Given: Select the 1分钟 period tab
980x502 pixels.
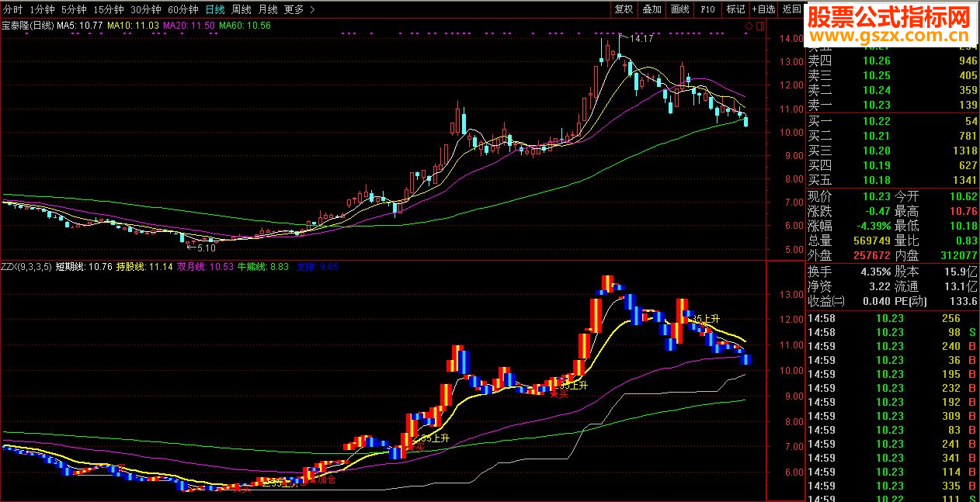Looking at the screenshot, I should 42,9.
